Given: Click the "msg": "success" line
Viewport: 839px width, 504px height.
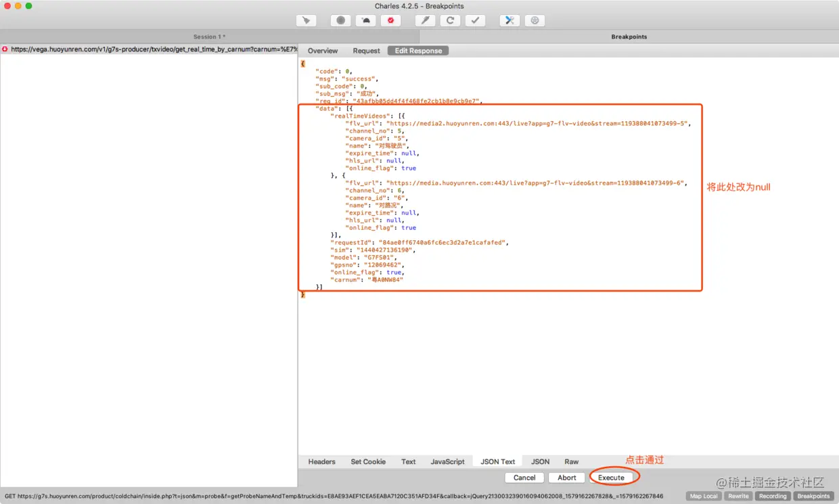Looking at the screenshot, I should click(347, 78).
